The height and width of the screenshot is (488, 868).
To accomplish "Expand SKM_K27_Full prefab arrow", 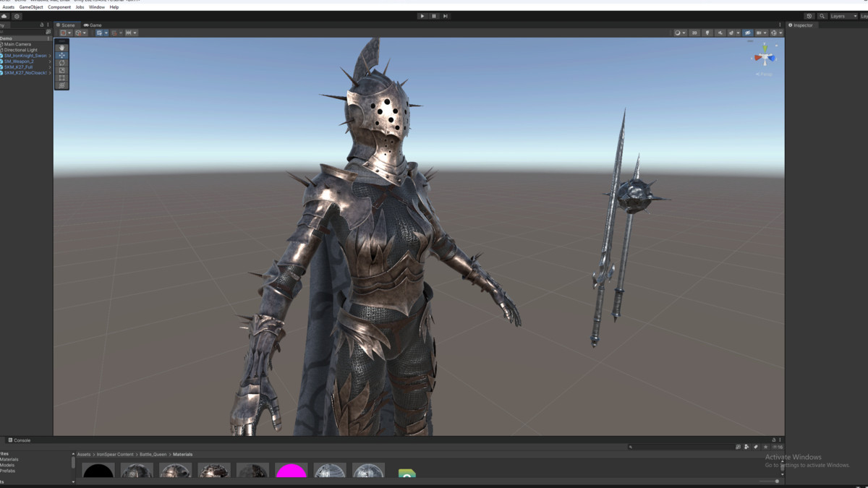I will tap(50, 67).
